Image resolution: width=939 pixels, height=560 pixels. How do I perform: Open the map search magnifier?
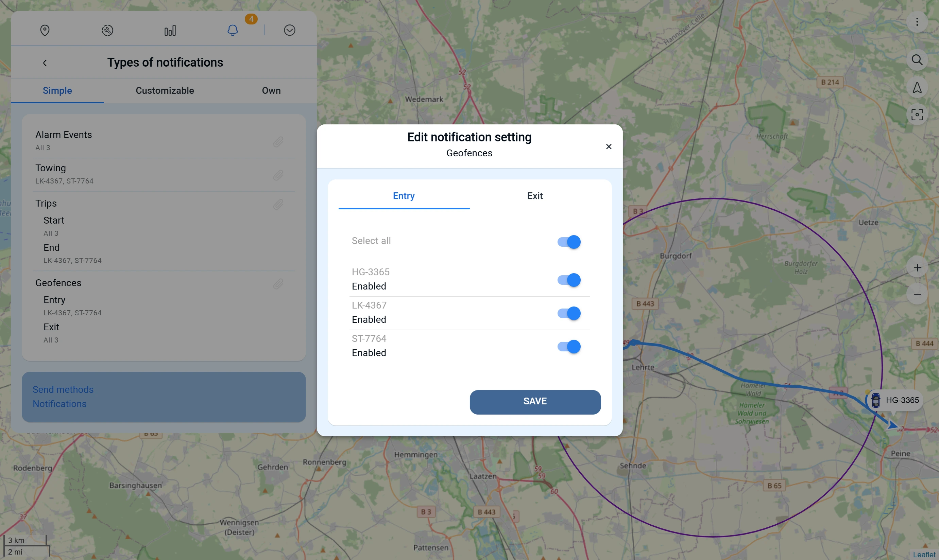917,59
